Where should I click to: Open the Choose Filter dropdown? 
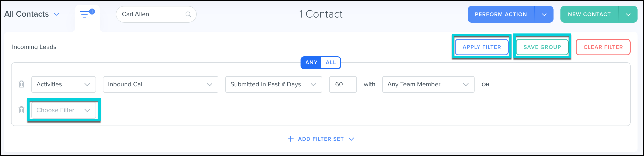tap(63, 110)
